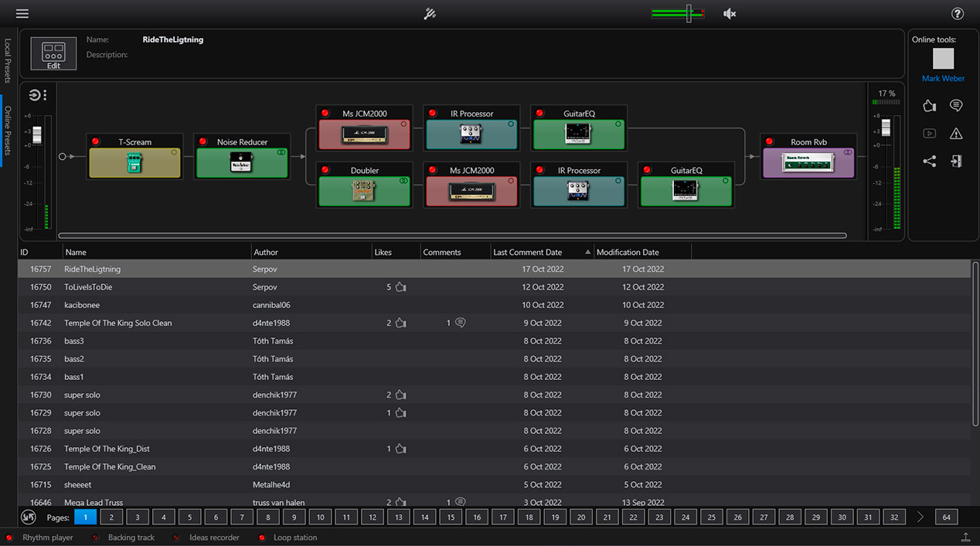Expand the Rhythm player panel

point(47,538)
